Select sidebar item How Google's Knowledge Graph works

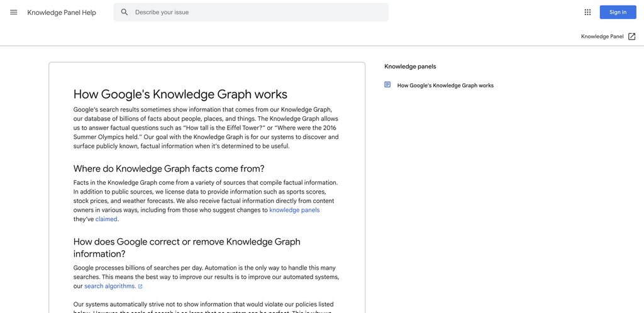445,85
